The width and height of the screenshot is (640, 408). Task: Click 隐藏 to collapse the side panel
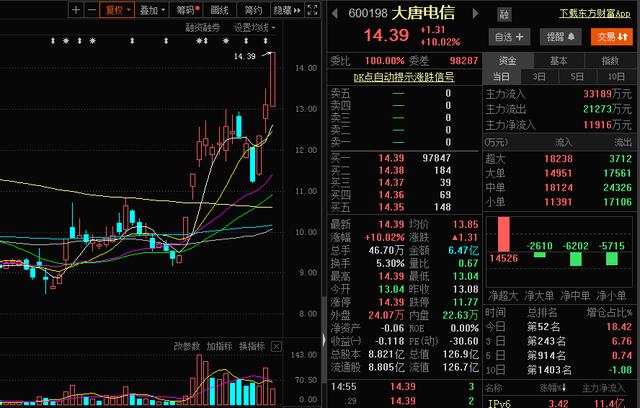pos(287,10)
